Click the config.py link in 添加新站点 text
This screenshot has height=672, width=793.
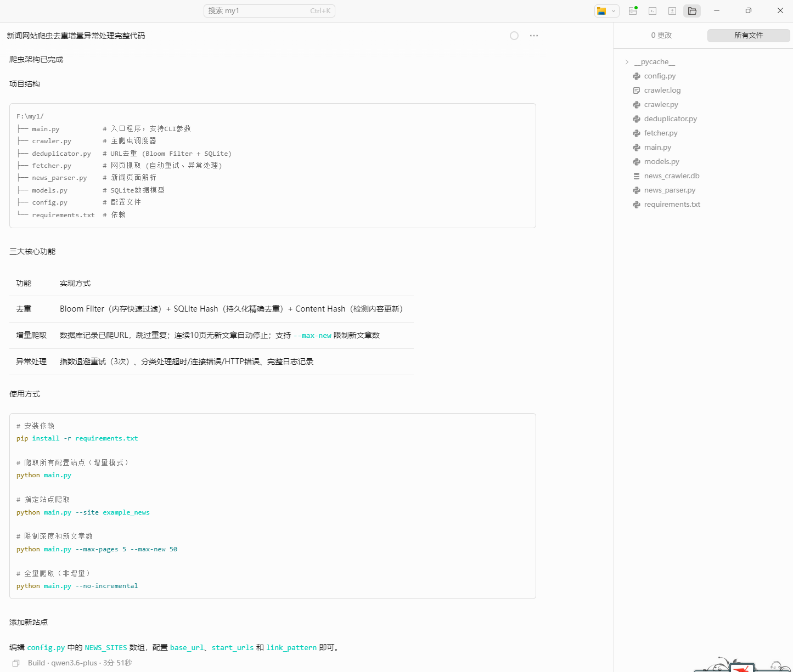pos(46,648)
